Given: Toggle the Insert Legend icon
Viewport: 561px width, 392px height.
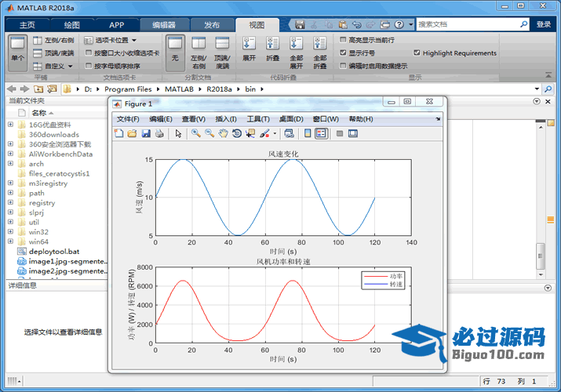Looking at the screenshot, I should 321,133.
